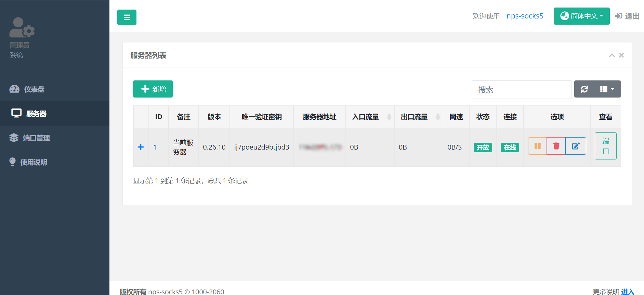Open the 仪表盘 dashboard menu item
This screenshot has width=644, height=295.
55,89
